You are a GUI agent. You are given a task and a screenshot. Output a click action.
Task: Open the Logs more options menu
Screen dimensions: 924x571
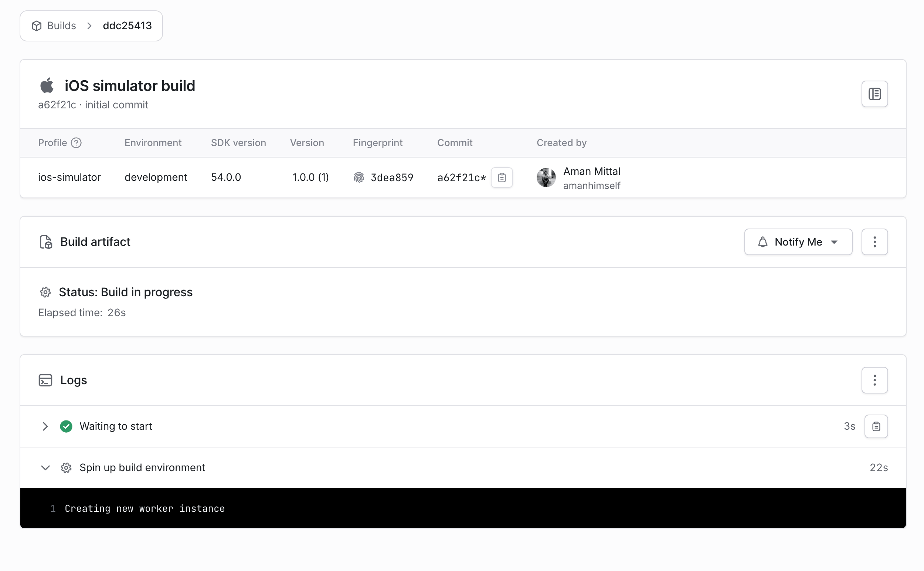[x=874, y=380]
